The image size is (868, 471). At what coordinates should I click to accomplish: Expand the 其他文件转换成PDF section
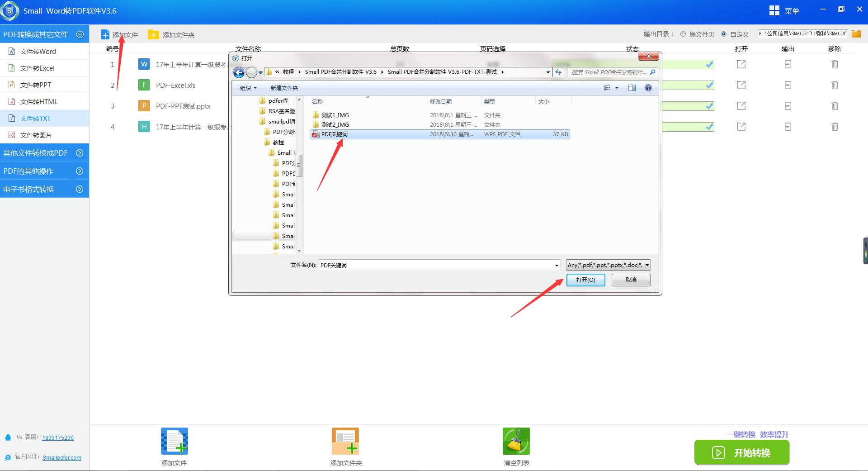[x=80, y=153]
